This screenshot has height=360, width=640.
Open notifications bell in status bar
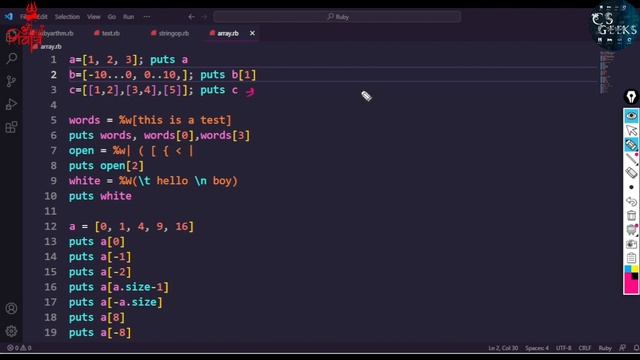(x=636, y=348)
